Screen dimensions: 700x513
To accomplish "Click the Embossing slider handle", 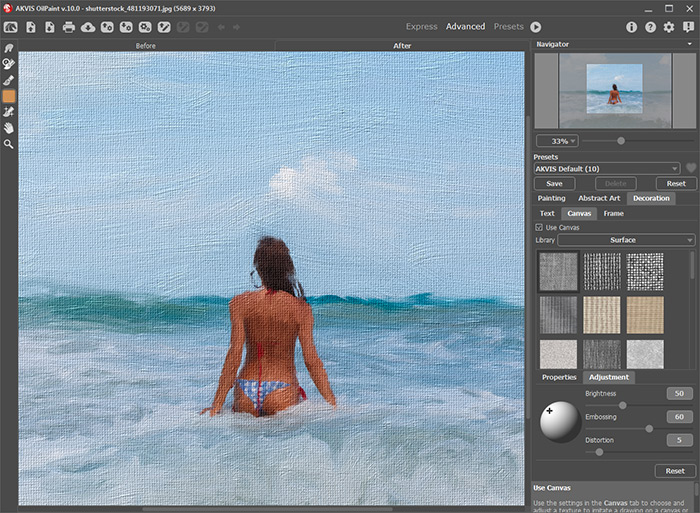I will tap(649, 428).
